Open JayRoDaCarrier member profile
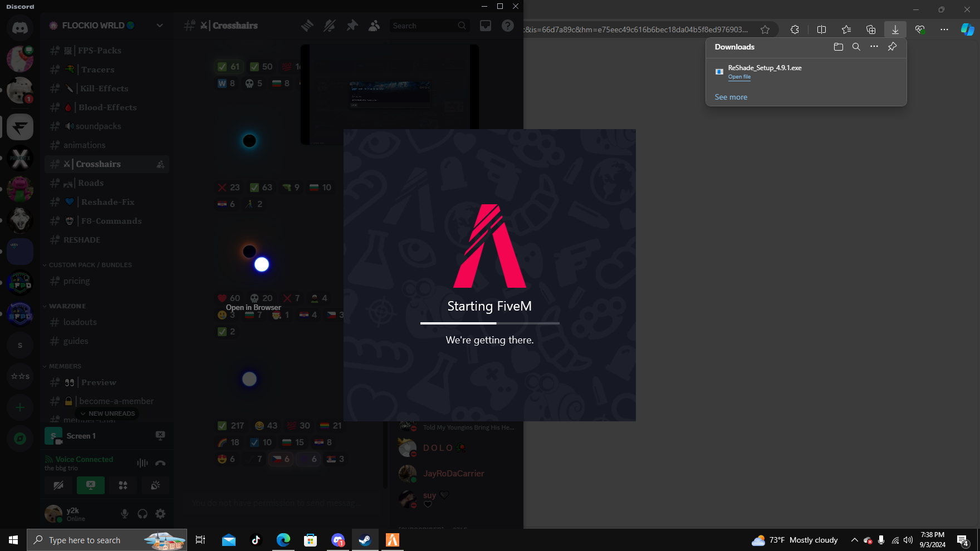The image size is (980, 551). (453, 474)
